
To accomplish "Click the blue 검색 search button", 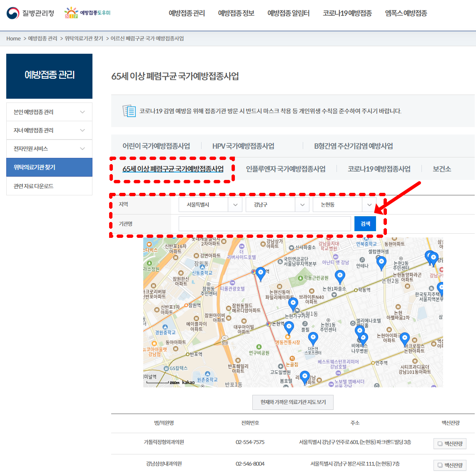I will (365, 224).
